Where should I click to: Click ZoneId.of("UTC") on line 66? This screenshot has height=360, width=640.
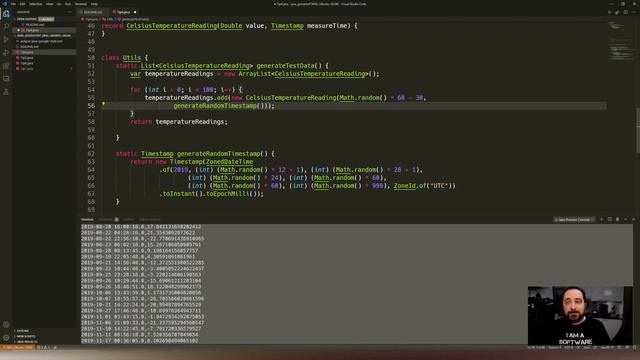424,186
